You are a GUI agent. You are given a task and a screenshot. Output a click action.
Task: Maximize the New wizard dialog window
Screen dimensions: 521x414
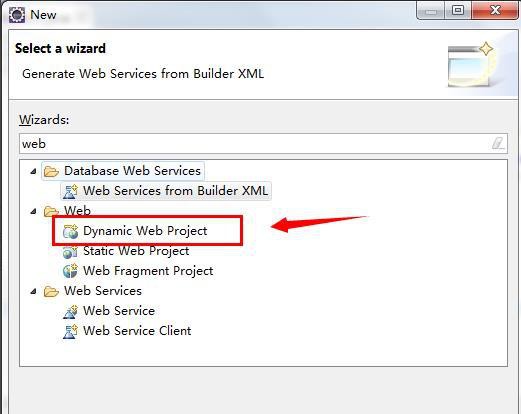coord(458,11)
